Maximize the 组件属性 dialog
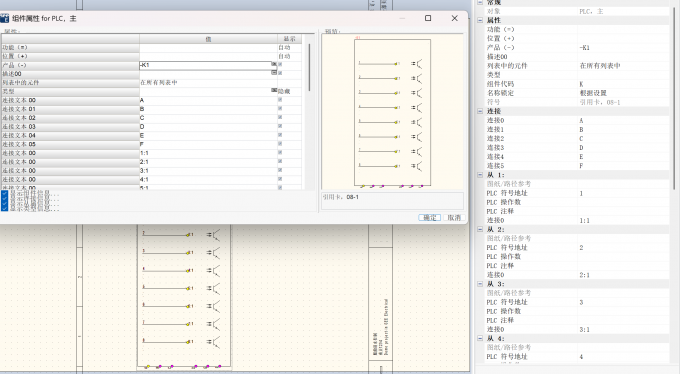Screen dimensions: 680x374 428,18
